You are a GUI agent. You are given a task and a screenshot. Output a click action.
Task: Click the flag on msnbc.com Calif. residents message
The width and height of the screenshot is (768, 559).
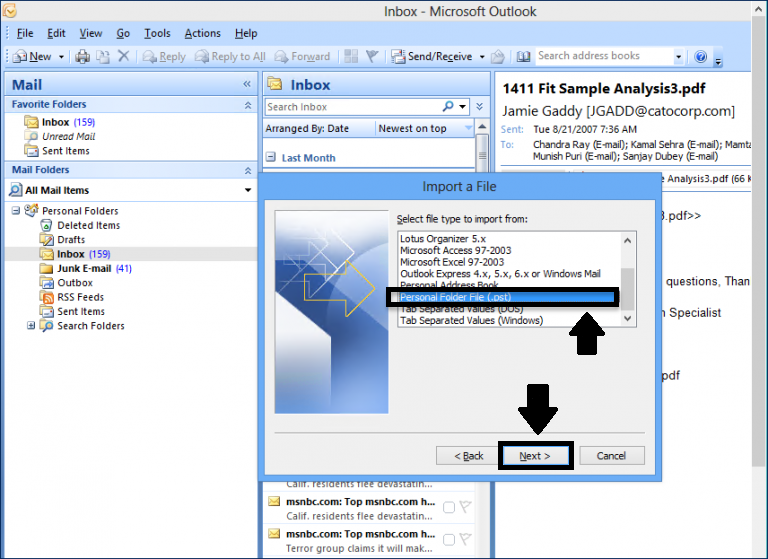tap(465, 507)
